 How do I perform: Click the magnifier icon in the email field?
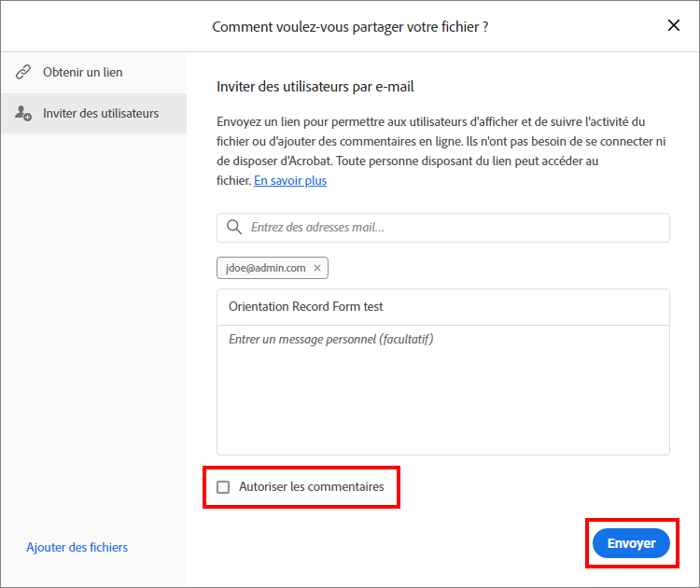click(x=234, y=228)
